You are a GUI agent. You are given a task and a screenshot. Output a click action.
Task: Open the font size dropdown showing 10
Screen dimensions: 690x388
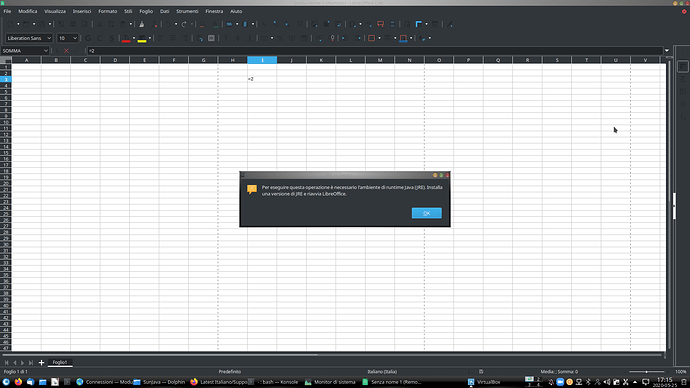pyautogui.click(x=75, y=38)
